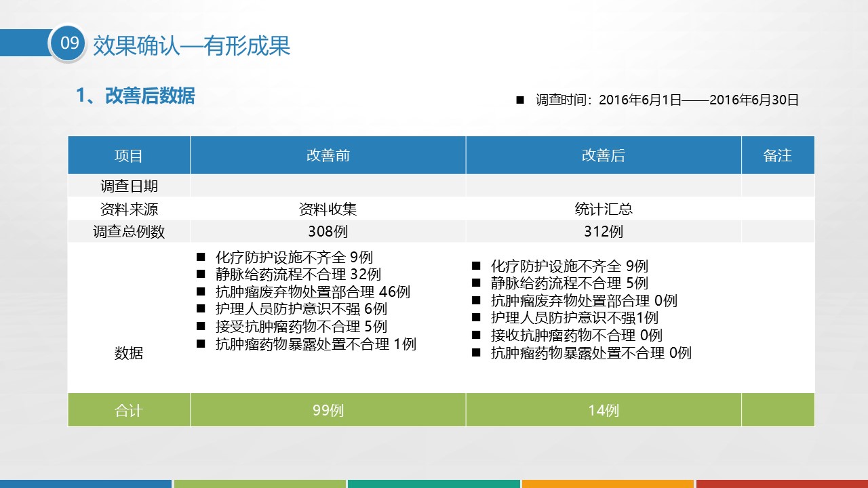Click 护理人员防护意识不强 6例 line

[301, 309]
